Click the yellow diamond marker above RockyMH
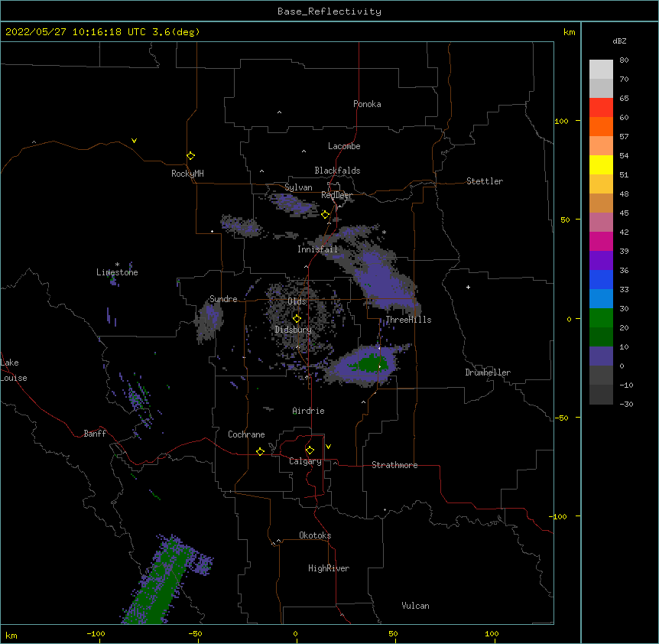 pyautogui.click(x=191, y=156)
